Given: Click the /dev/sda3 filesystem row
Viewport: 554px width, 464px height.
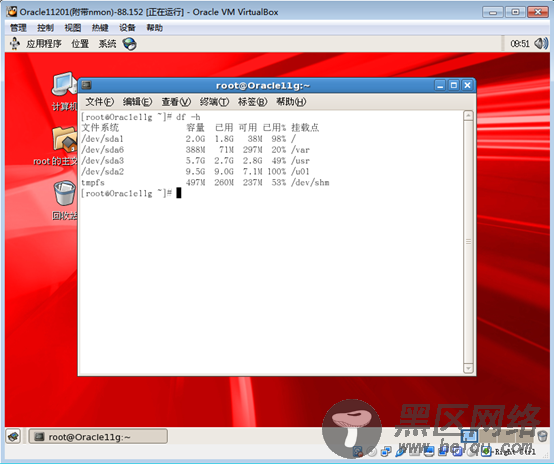Looking at the screenshot, I should (x=195, y=160).
